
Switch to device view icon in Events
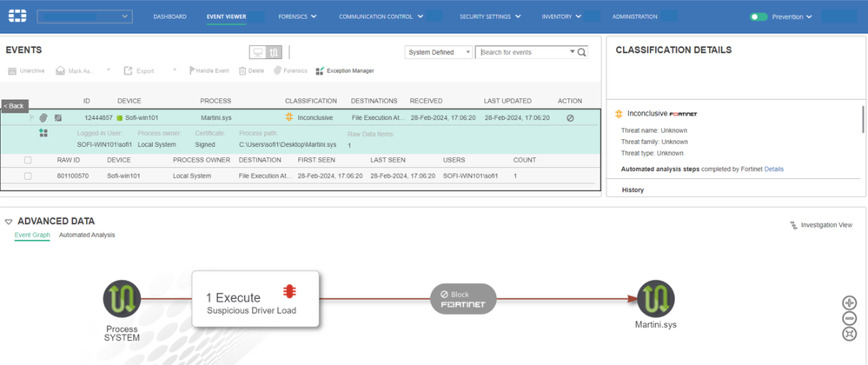tap(258, 53)
